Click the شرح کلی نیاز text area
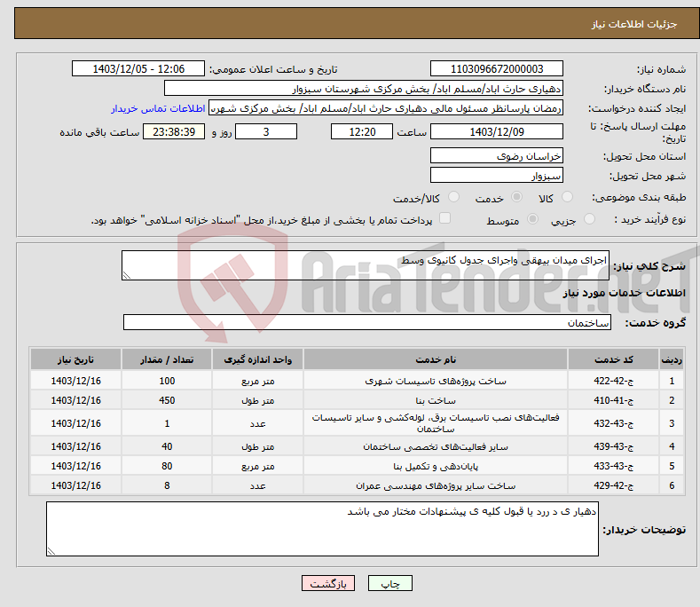Viewport: 700px width, 607px height. pos(366,265)
